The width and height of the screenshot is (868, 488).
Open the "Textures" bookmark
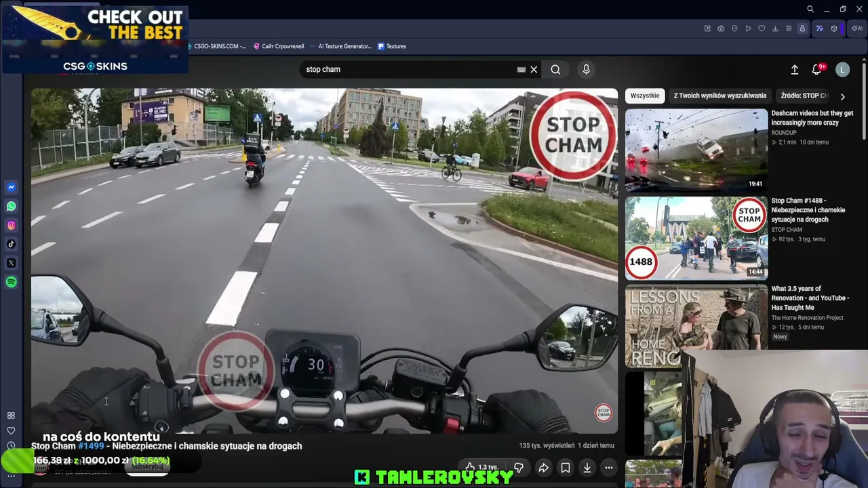point(392,46)
